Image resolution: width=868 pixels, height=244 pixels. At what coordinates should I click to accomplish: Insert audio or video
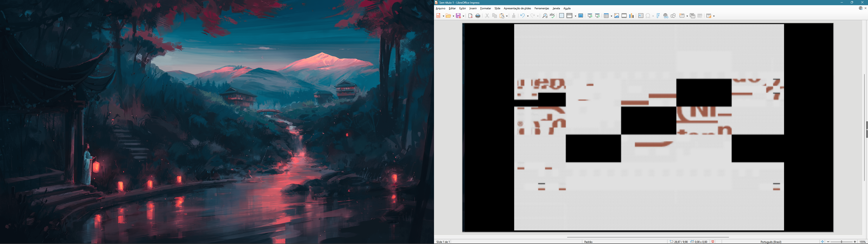(624, 16)
